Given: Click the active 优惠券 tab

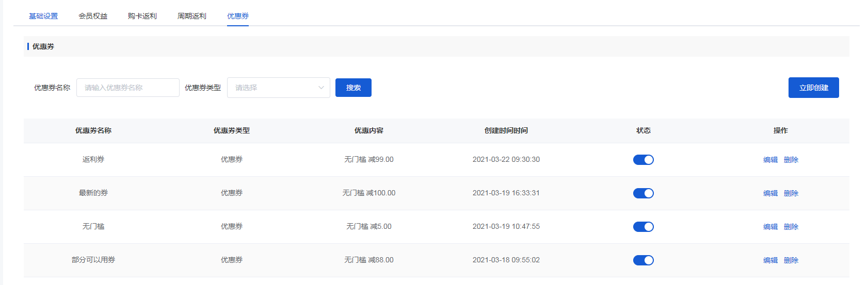Looking at the screenshot, I should pyautogui.click(x=238, y=16).
